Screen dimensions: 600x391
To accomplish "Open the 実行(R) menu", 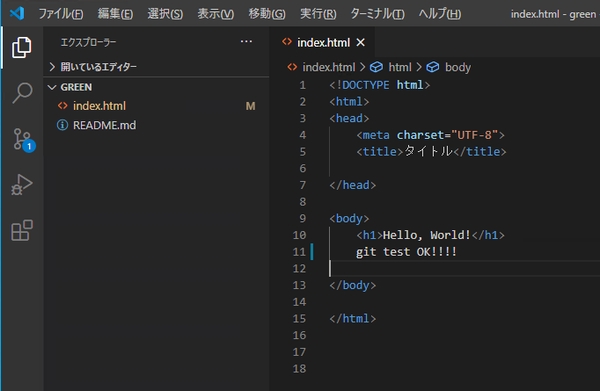I will (318, 14).
